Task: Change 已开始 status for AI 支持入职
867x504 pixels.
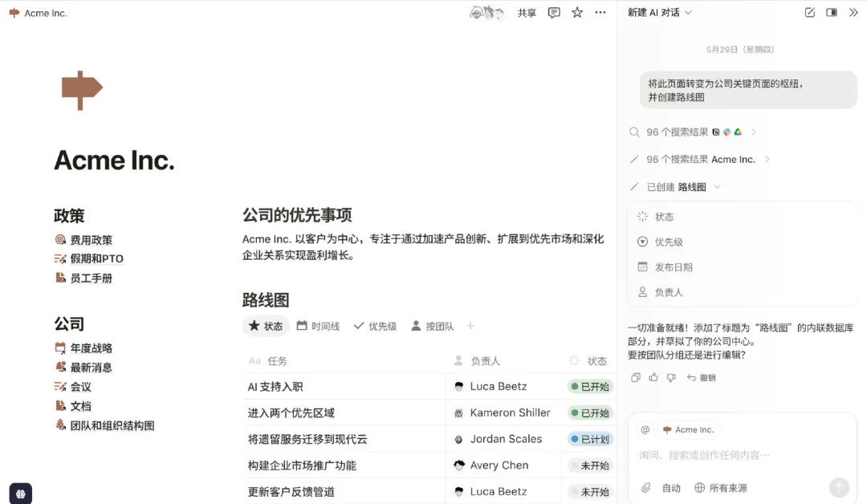Action: [590, 387]
